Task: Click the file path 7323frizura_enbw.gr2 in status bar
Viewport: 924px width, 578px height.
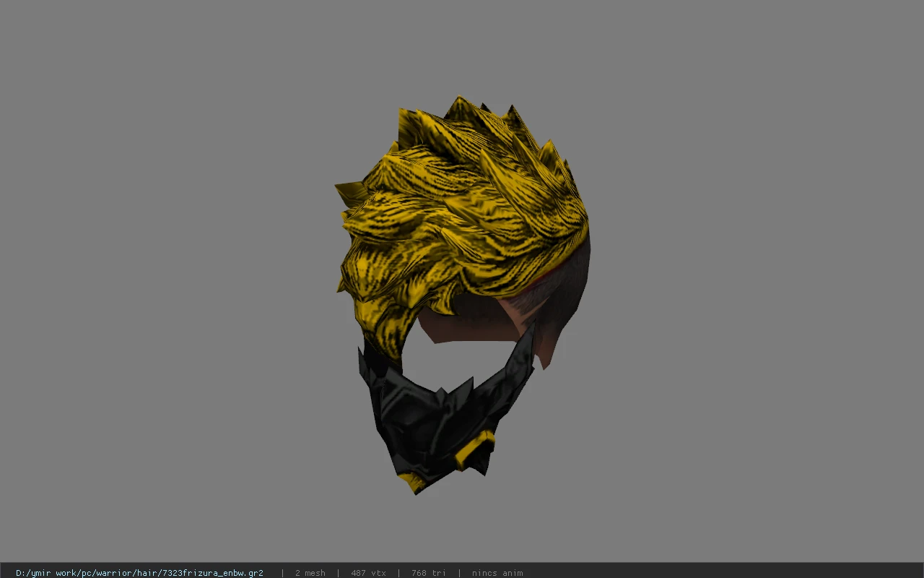Action: tap(139, 573)
